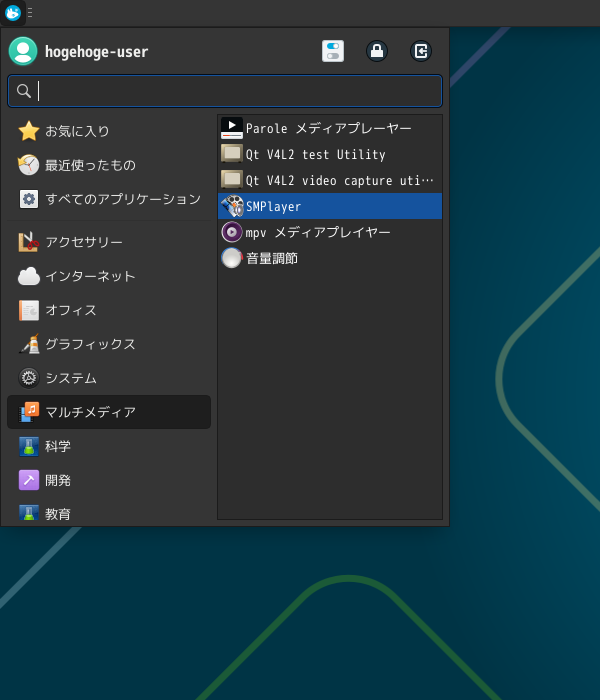Launch Parole メディアプレーヤー
Image resolution: width=600 pixels, height=700 pixels.
[x=329, y=128]
